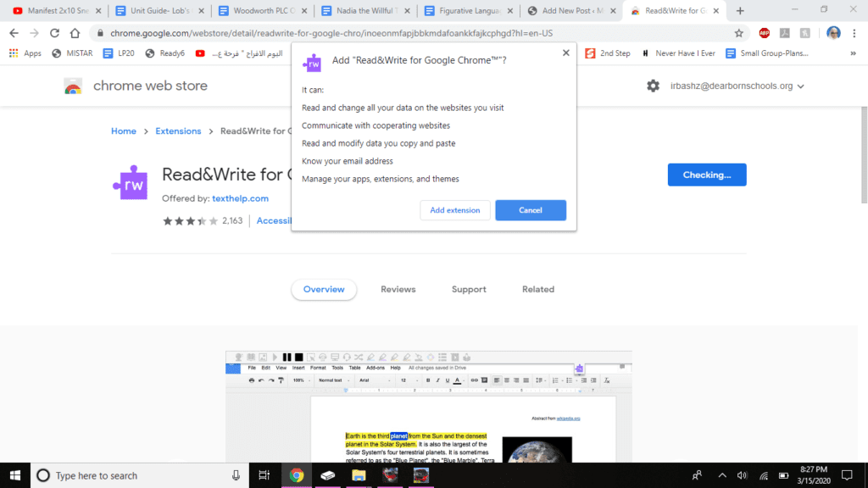The width and height of the screenshot is (868, 488).
Task: Open the Chrome profile avatar
Action: pos(834,33)
